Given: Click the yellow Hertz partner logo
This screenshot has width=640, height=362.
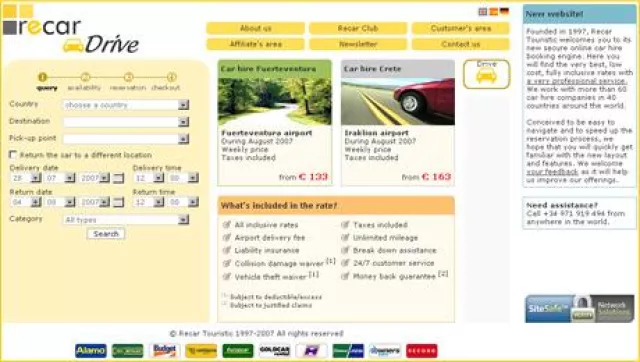Looking at the screenshot, I should [201, 351].
